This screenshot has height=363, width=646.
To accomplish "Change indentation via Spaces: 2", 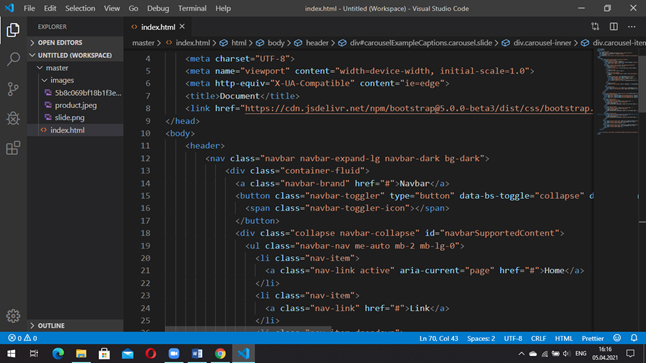I will click(481, 338).
